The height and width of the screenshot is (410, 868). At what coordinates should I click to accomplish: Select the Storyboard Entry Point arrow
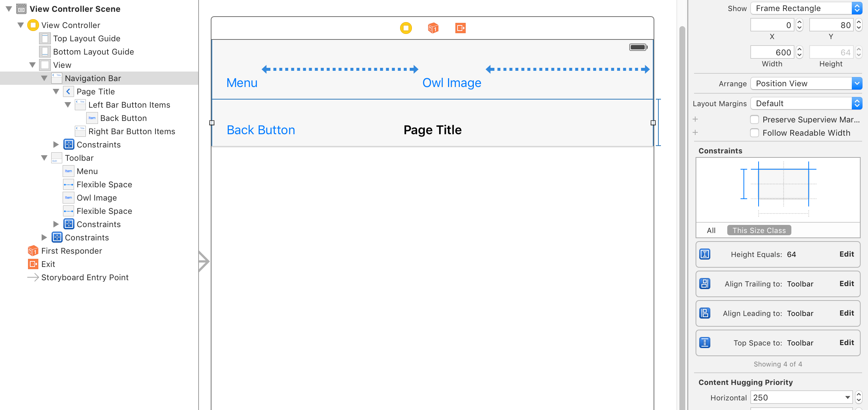pyautogui.click(x=33, y=277)
